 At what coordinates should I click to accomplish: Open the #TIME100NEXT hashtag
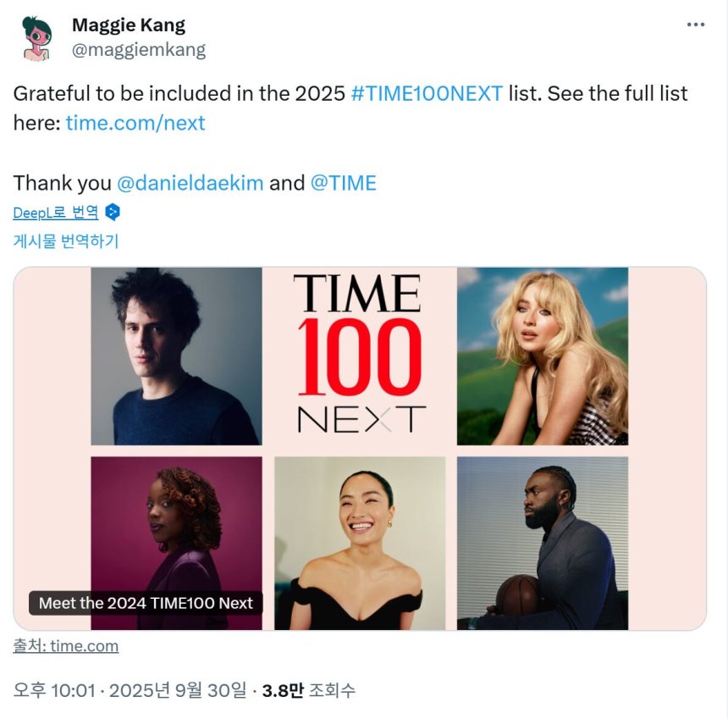click(427, 93)
